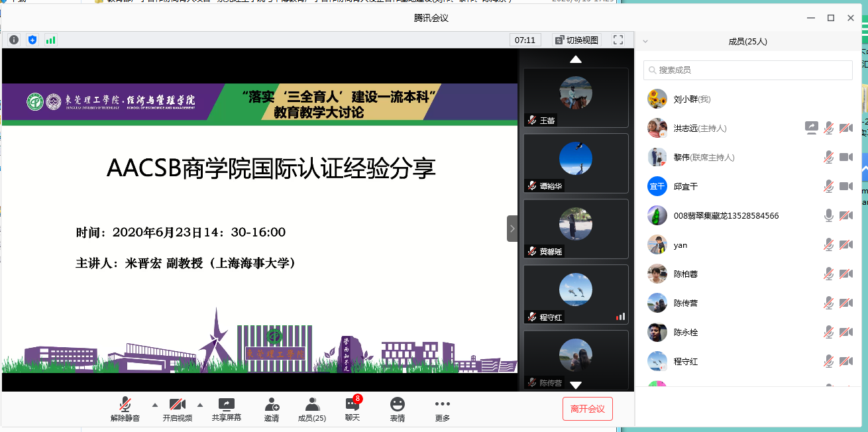The width and height of the screenshot is (868, 432).
Task: Click the 成员(25人) panel title
Action: 748,41
